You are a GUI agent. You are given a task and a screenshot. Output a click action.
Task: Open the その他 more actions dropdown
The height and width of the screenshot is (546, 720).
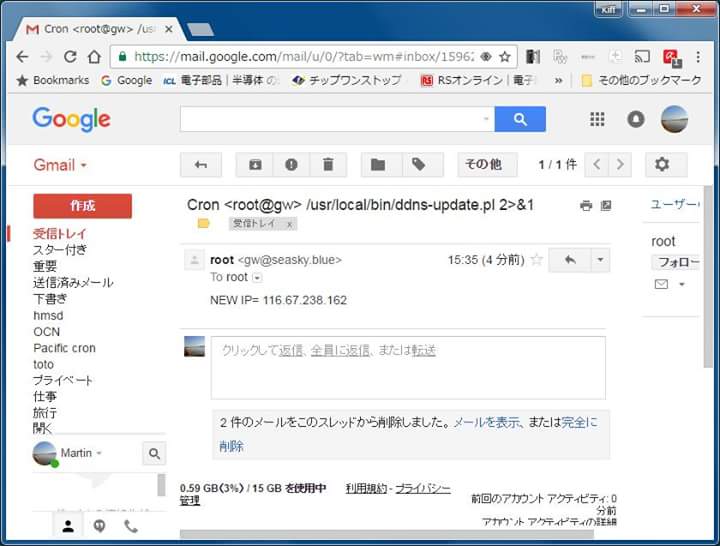pyautogui.click(x=487, y=164)
